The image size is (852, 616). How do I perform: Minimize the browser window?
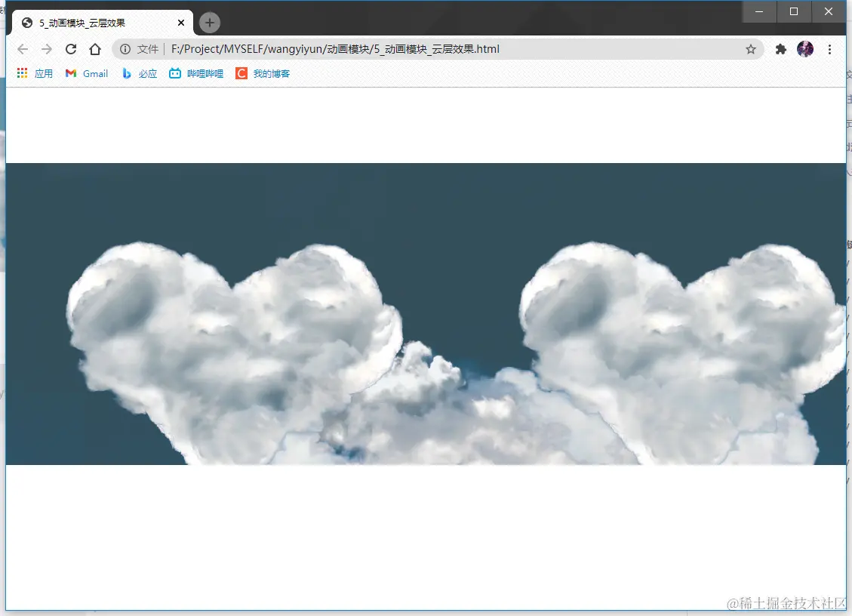point(759,11)
